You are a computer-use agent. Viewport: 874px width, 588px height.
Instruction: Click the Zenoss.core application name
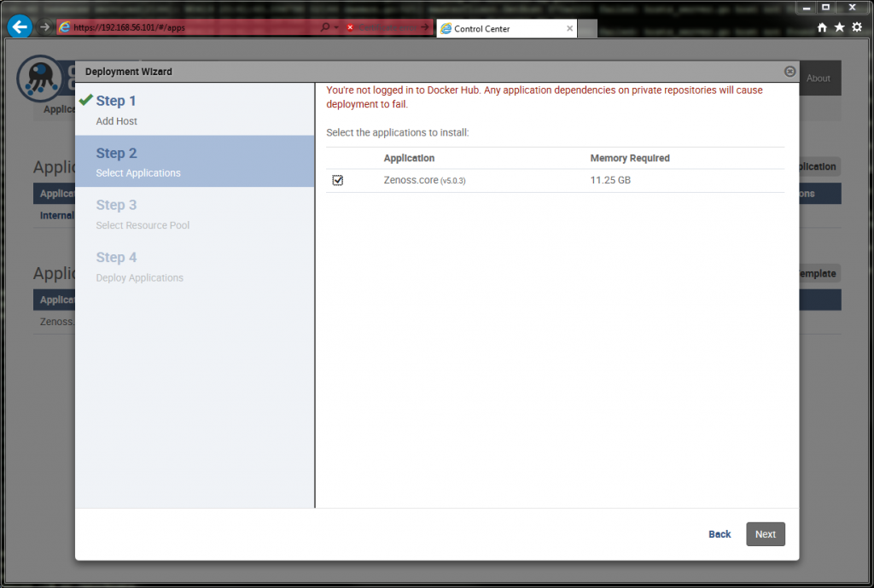(411, 180)
